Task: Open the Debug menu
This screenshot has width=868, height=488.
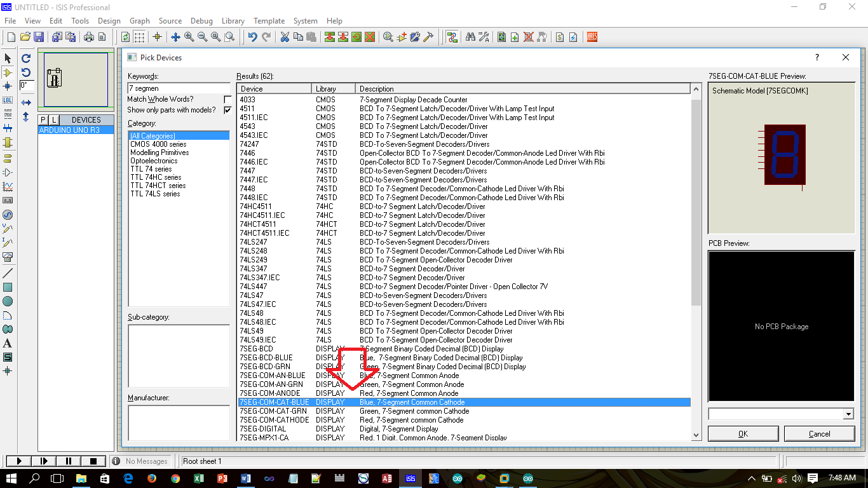Action: pos(201,20)
